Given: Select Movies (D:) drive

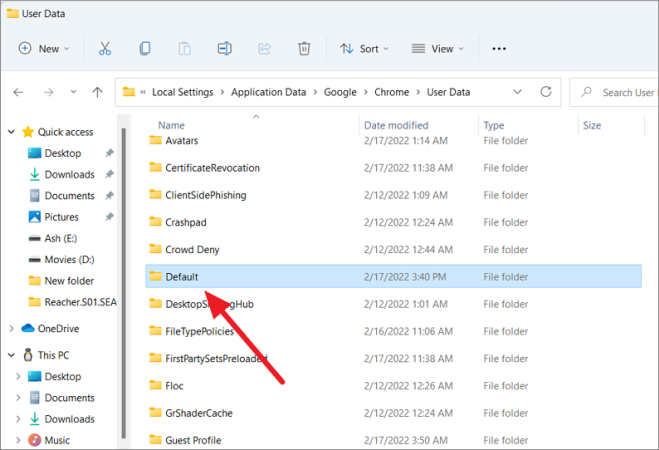Looking at the screenshot, I should 69,259.
